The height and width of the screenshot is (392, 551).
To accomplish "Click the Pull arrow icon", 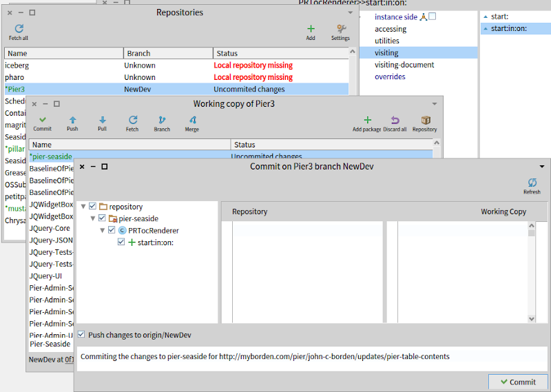I will point(102,120).
